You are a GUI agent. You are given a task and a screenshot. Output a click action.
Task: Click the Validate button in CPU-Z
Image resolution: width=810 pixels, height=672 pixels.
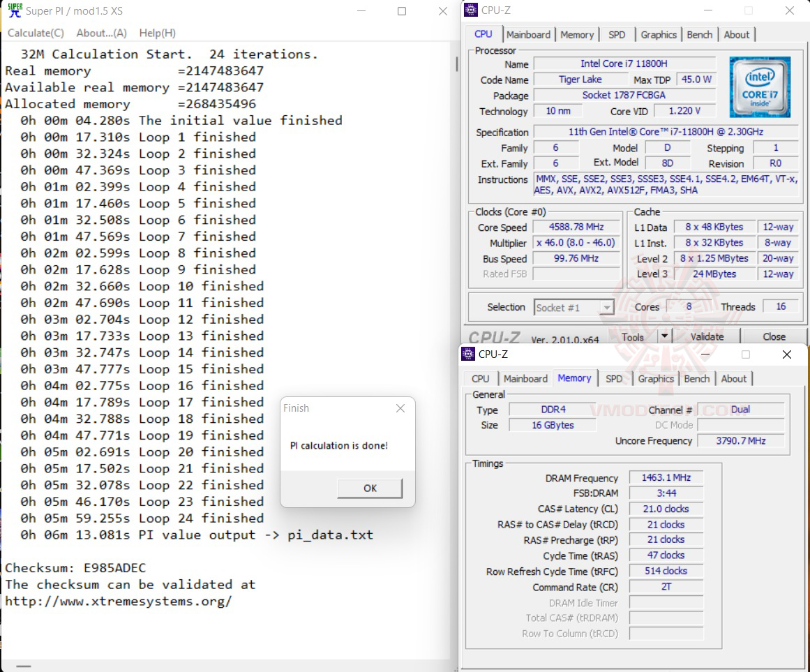(707, 337)
